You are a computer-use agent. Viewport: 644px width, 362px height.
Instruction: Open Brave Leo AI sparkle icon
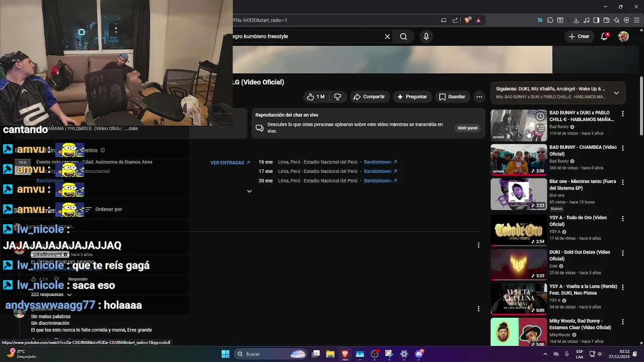pos(616,20)
